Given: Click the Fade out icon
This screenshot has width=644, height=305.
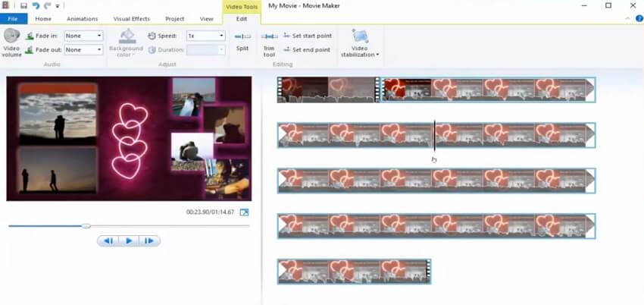Looking at the screenshot, I should pyautogui.click(x=30, y=50).
